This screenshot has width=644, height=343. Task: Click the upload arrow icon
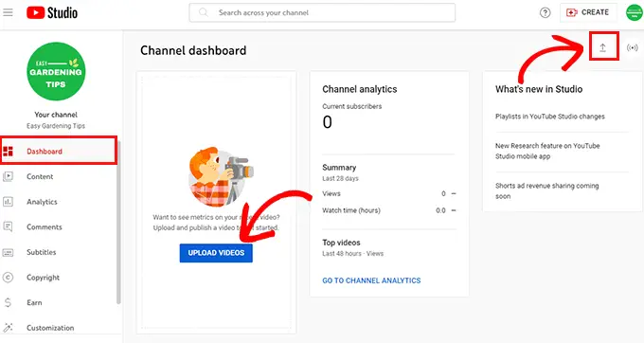pos(602,47)
